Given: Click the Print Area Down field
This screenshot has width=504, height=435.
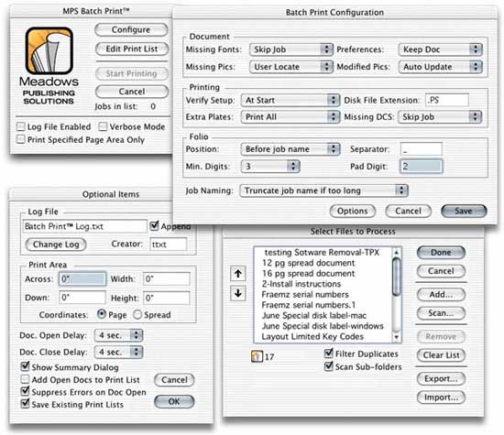Looking at the screenshot, I should coord(82,298).
